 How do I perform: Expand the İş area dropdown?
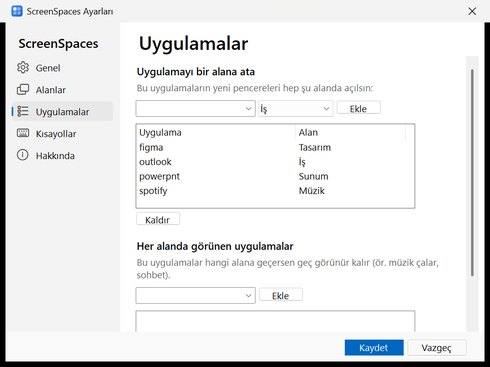pyautogui.click(x=295, y=109)
